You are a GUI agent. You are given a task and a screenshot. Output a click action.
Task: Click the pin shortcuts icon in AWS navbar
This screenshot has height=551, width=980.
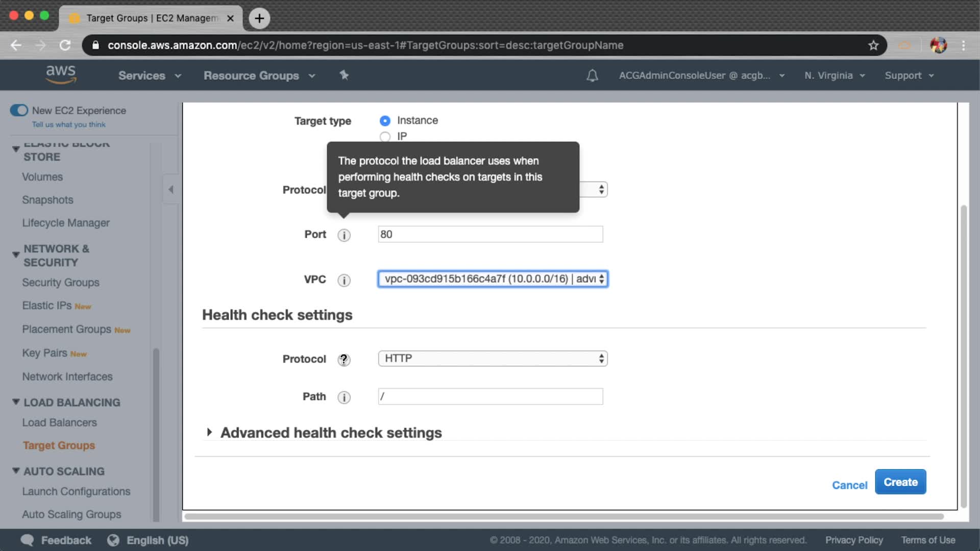coord(344,76)
